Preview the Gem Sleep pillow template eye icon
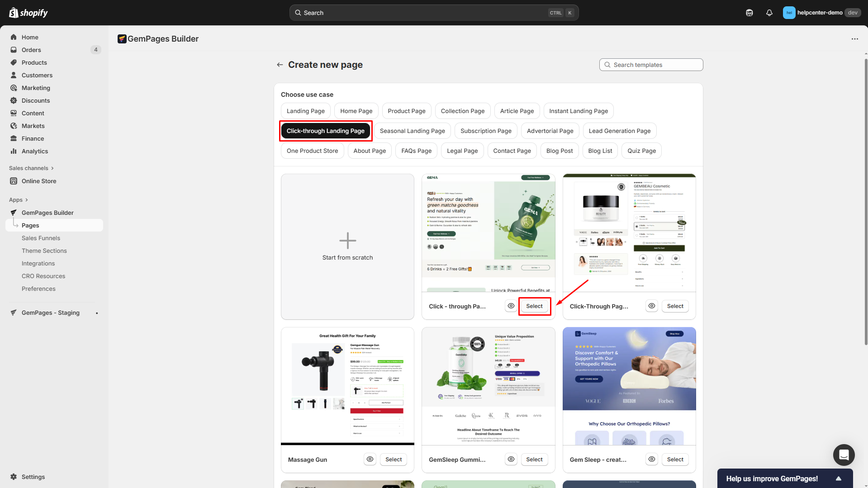 click(651, 459)
